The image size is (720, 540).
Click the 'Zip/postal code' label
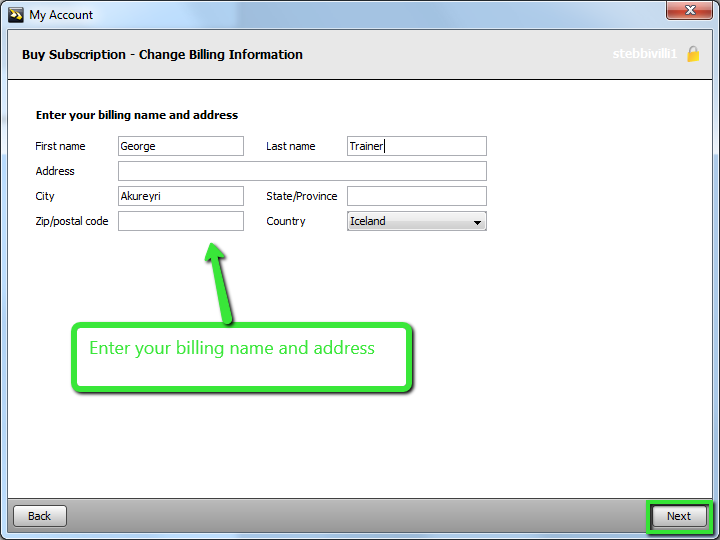(72, 221)
